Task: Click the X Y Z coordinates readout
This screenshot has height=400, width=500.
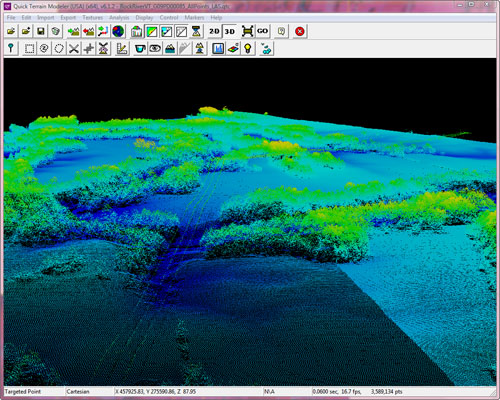Action: point(188,391)
